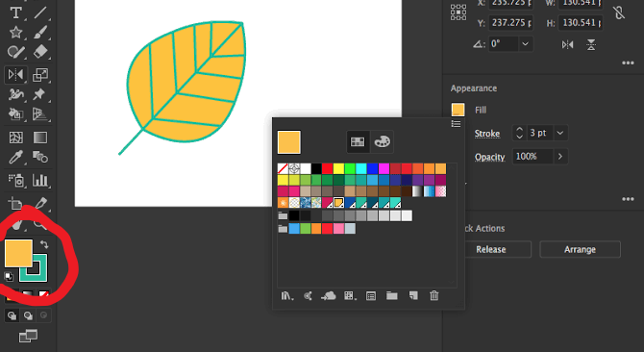The image size is (644, 352).
Task: Select the Star tool
Action: click(x=15, y=32)
